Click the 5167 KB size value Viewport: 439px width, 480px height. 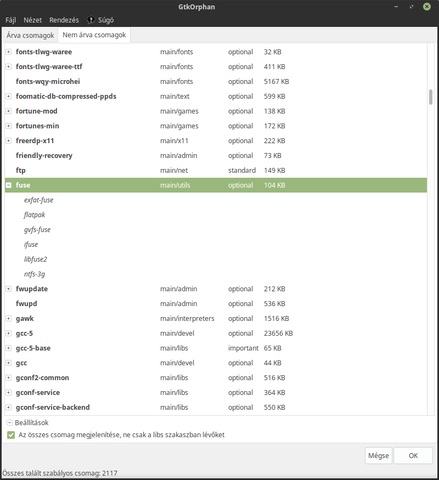click(276, 81)
